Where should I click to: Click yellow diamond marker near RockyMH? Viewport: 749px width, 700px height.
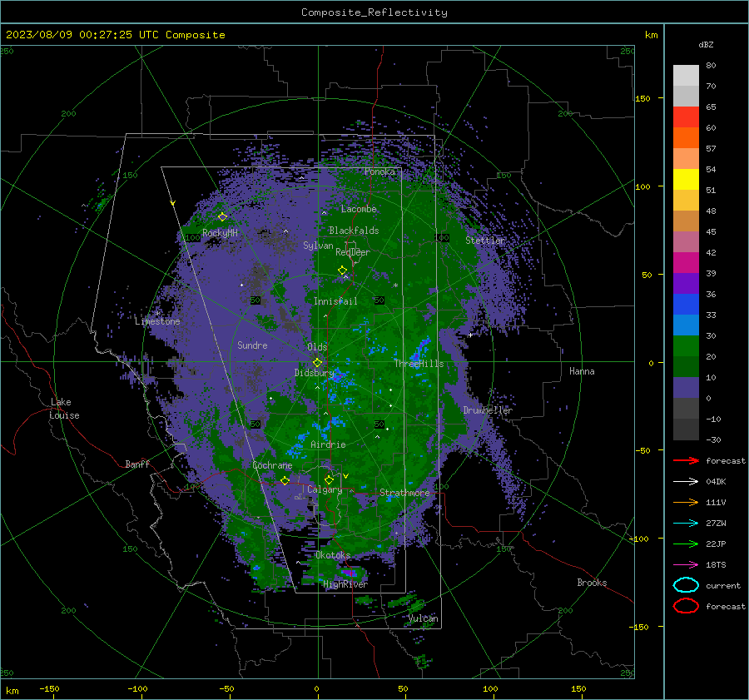[x=222, y=217]
